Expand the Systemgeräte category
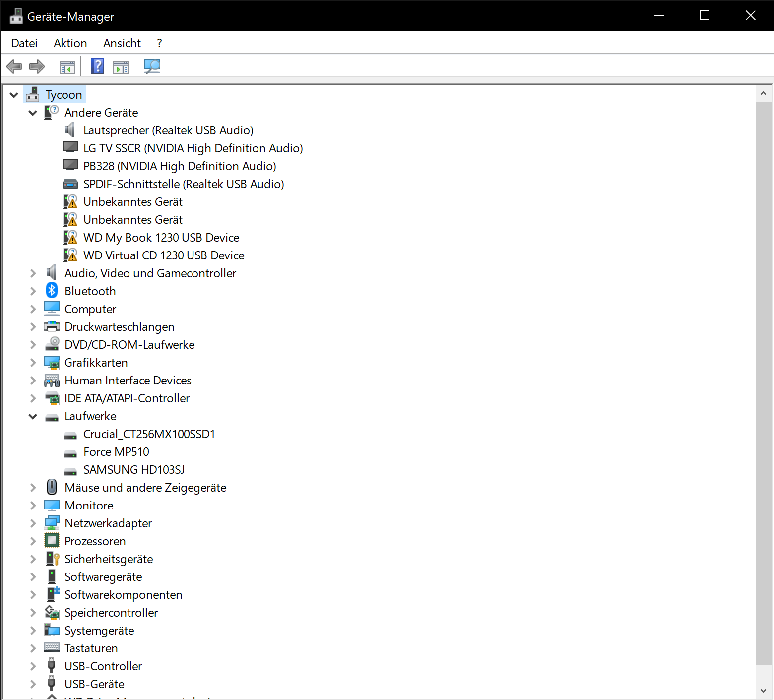 (33, 631)
